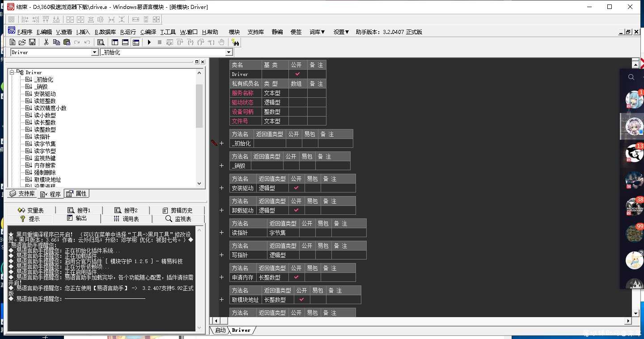Screen dimensions: 644x339
Task: Click empty 公开 cell of method _初始化
Action: [294, 143]
